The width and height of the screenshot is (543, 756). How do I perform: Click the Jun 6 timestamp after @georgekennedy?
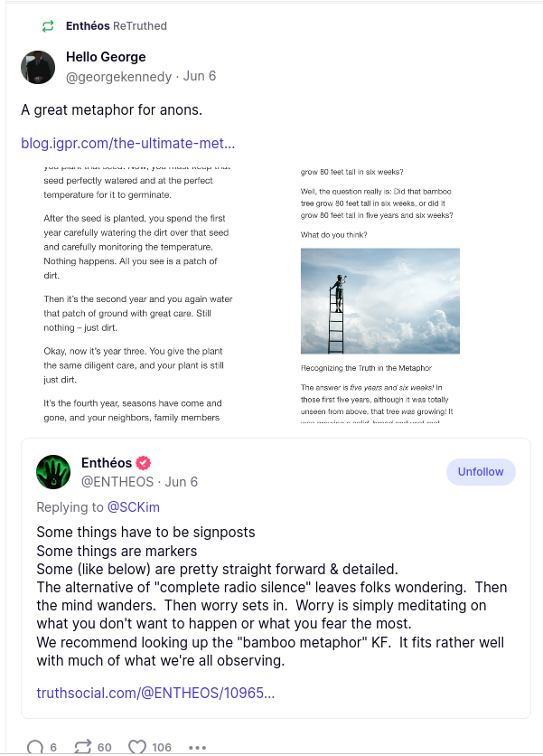click(x=200, y=77)
